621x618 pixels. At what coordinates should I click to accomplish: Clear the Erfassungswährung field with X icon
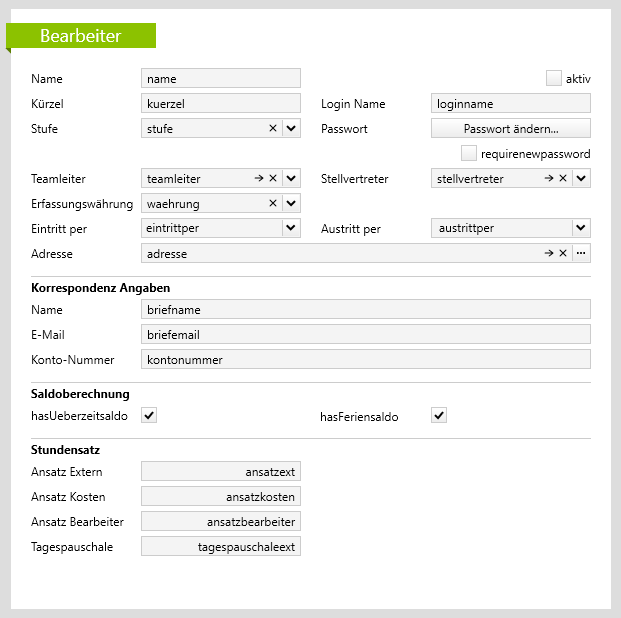coord(273,203)
